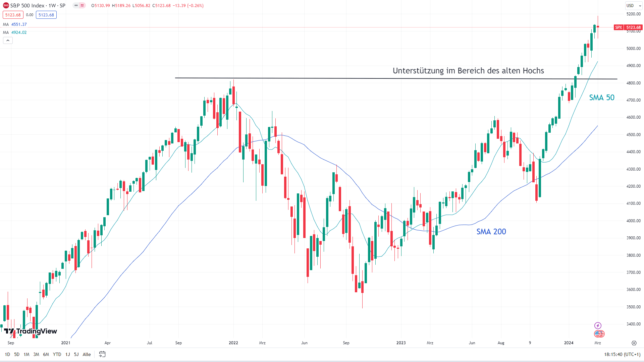Set range to 5D
The height and width of the screenshot is (362, 644).
point(17,354)
